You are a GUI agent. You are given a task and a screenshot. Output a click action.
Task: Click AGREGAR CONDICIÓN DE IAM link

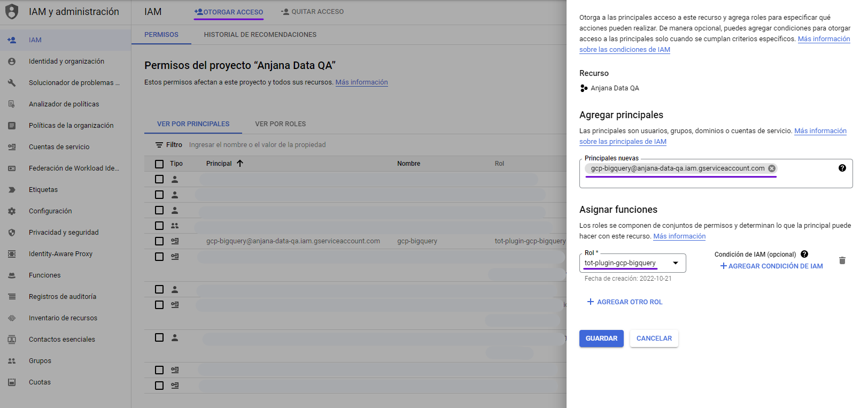tap(771, 266)
